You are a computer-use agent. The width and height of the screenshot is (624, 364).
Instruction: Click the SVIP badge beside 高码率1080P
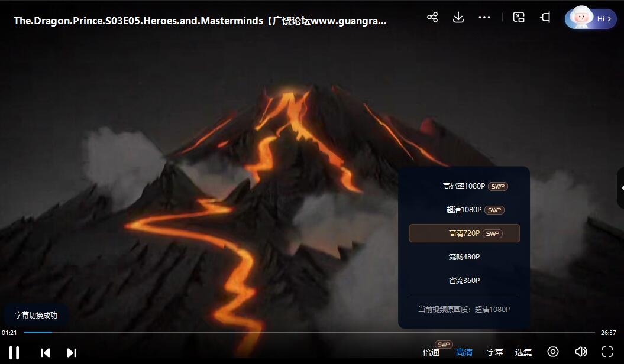coord(498,186)
